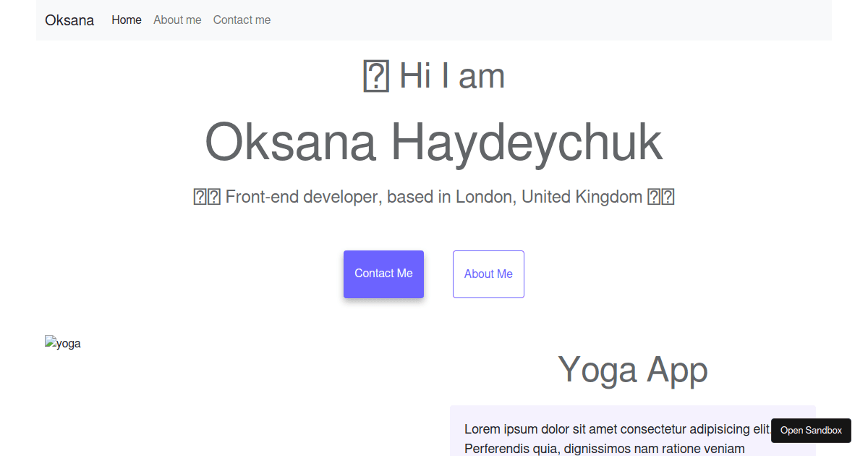The width and height of the screenshot is (868, 456).
Task: Click the Open Sandbox button
Action: coord(811,430)
